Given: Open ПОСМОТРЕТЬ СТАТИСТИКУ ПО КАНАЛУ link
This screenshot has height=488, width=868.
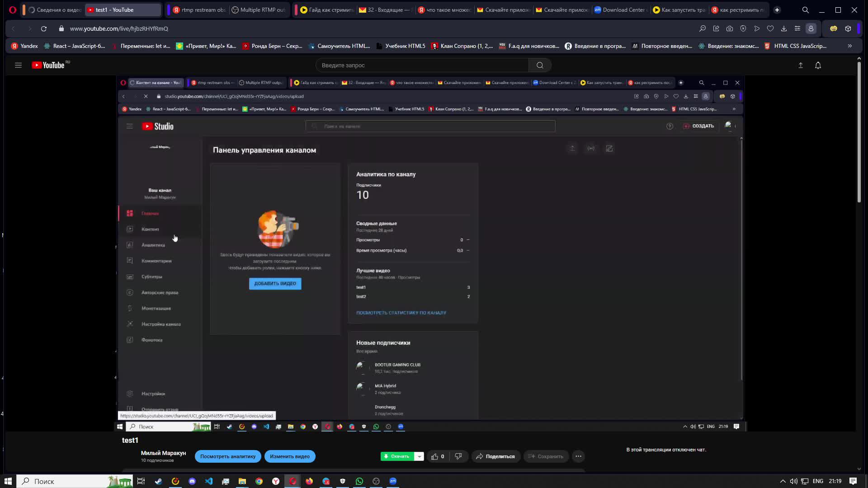Looking at the screenshot, I should (x=401, y=312).
